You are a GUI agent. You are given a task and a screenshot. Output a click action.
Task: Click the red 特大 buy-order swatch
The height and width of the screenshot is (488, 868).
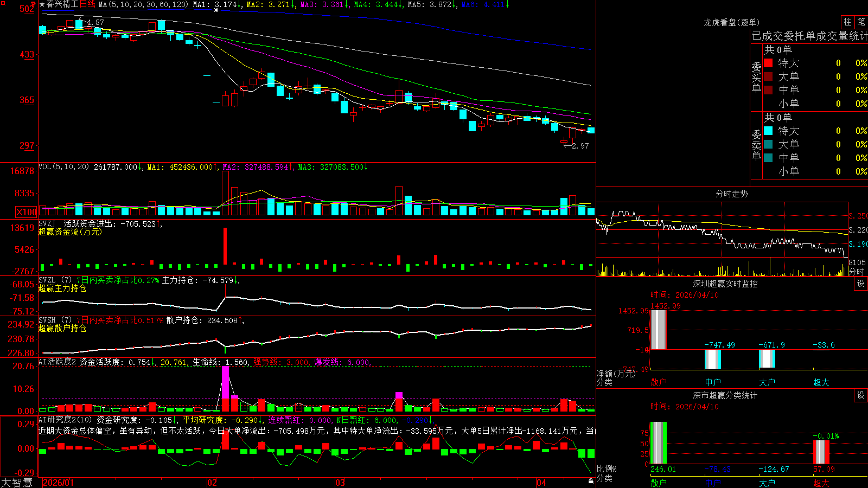coord(768,63)
